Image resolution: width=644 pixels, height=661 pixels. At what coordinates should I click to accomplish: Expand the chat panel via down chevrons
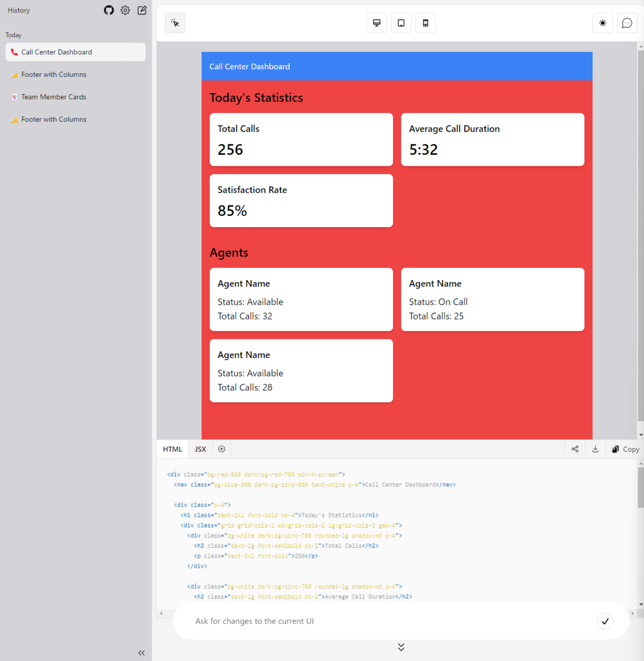tap(401, 647)
